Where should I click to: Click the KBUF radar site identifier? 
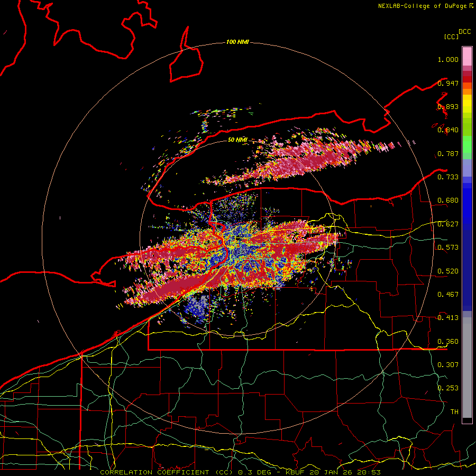click(x=295, y=472)
